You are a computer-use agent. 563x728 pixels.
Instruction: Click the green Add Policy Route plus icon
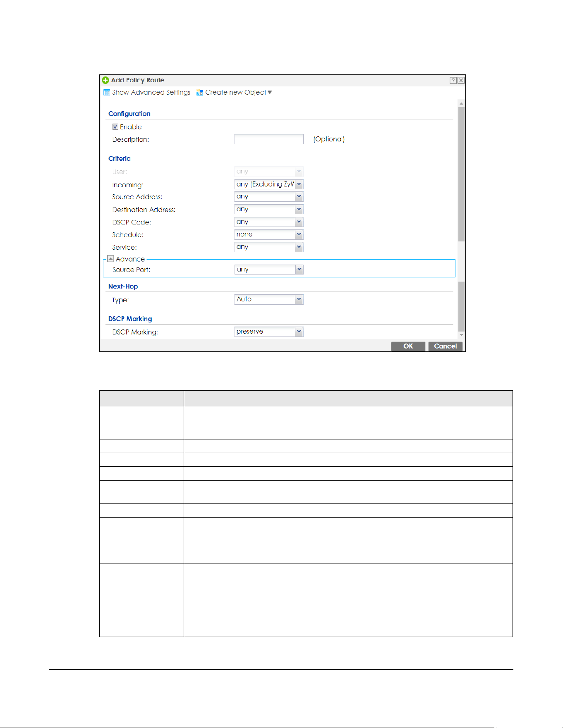click(x=105, y=80)
